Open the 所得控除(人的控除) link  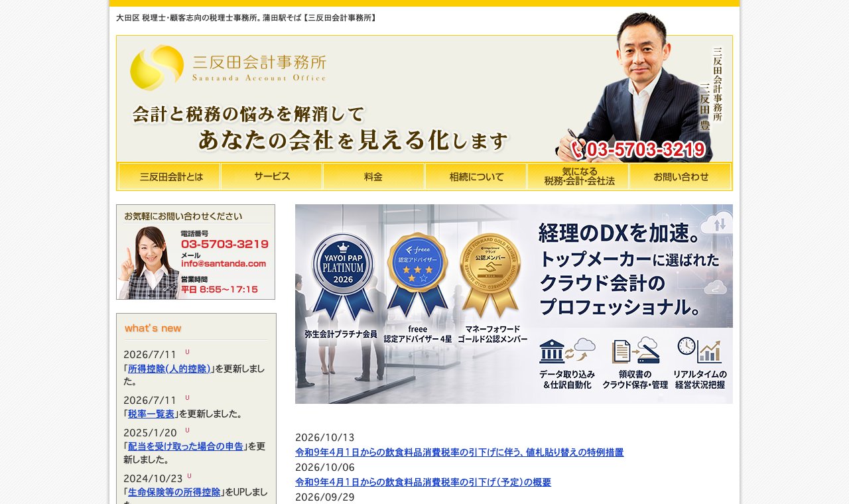pos(169,369)
